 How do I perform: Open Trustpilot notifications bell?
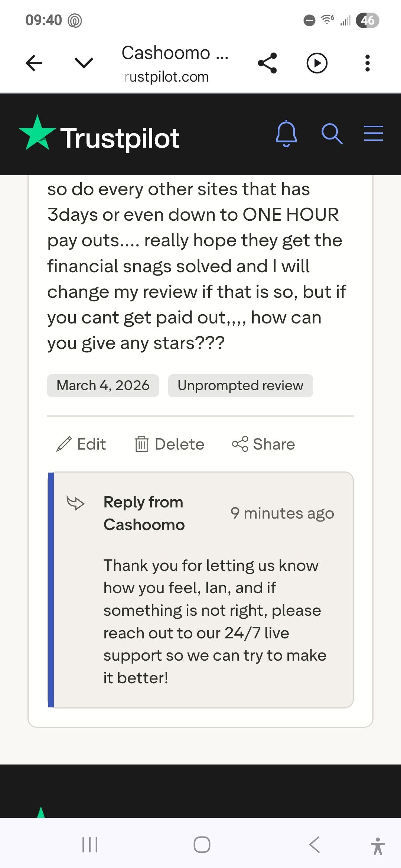click(x=286, y=134)
